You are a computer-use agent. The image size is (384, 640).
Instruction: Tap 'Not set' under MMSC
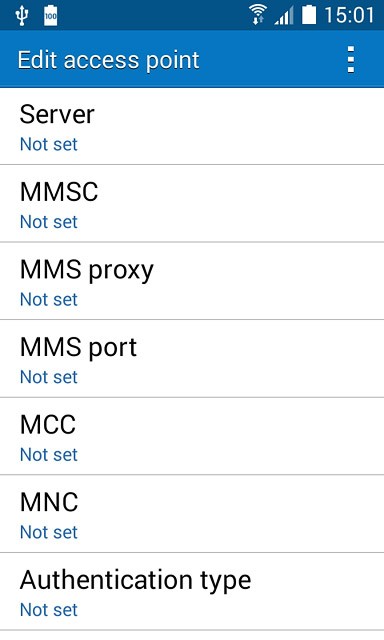[49, 222]
